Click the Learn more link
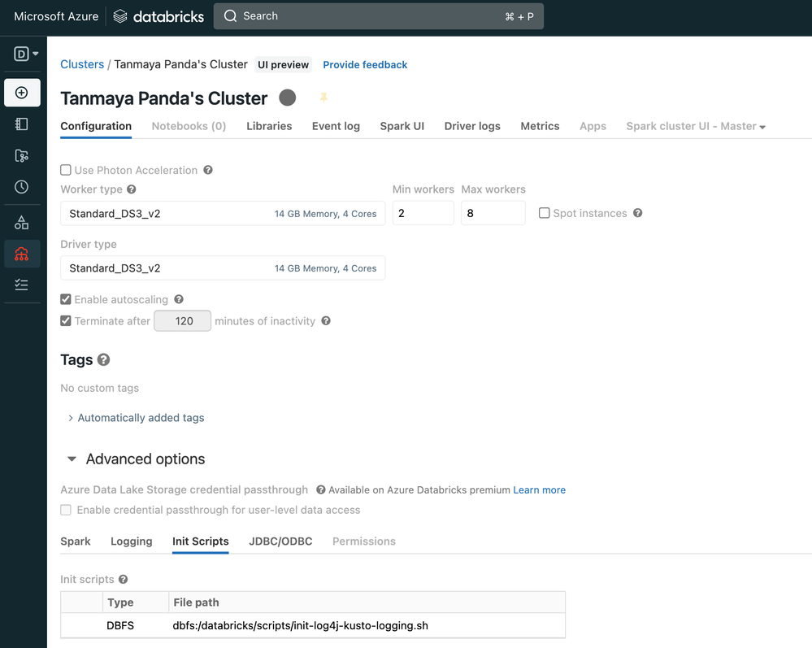This screenshot has height=648, width=812. point(539,490)
